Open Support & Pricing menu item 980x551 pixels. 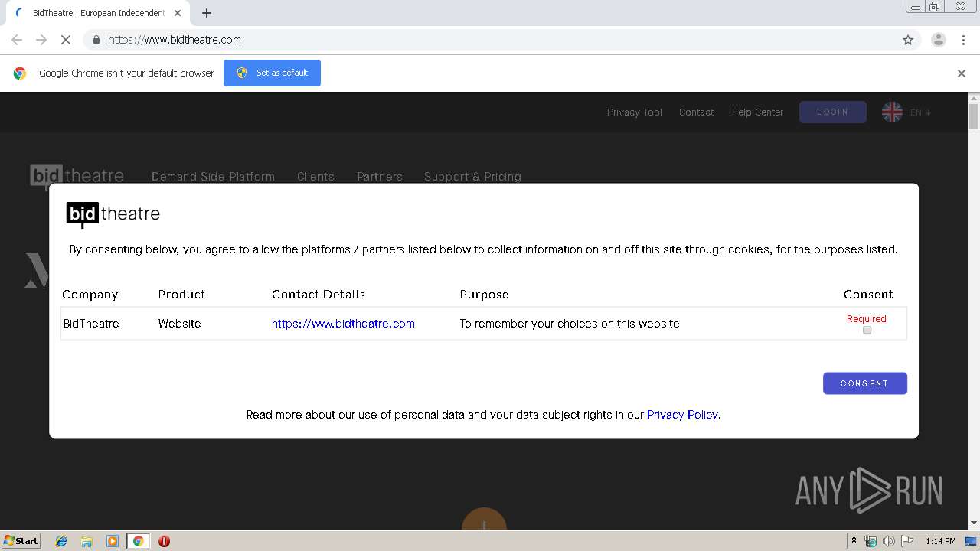472,177
